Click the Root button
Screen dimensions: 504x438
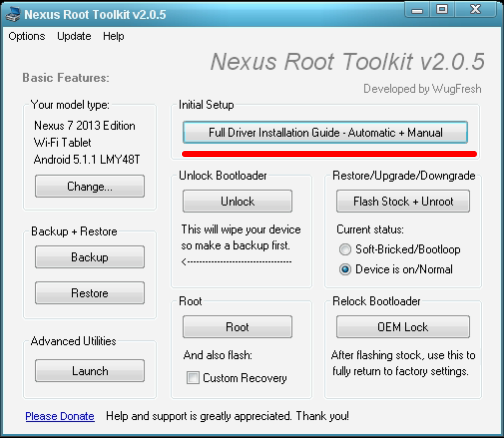click(x=237, y=327)
